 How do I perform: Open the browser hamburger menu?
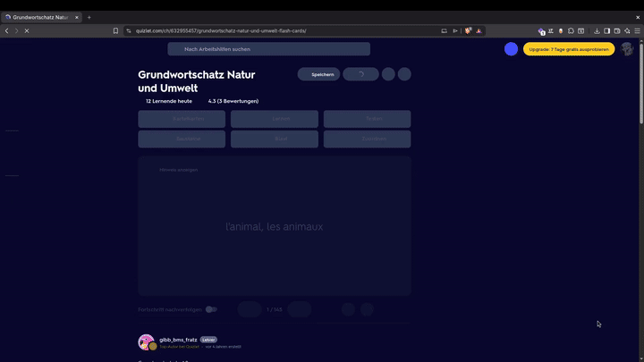637,30
